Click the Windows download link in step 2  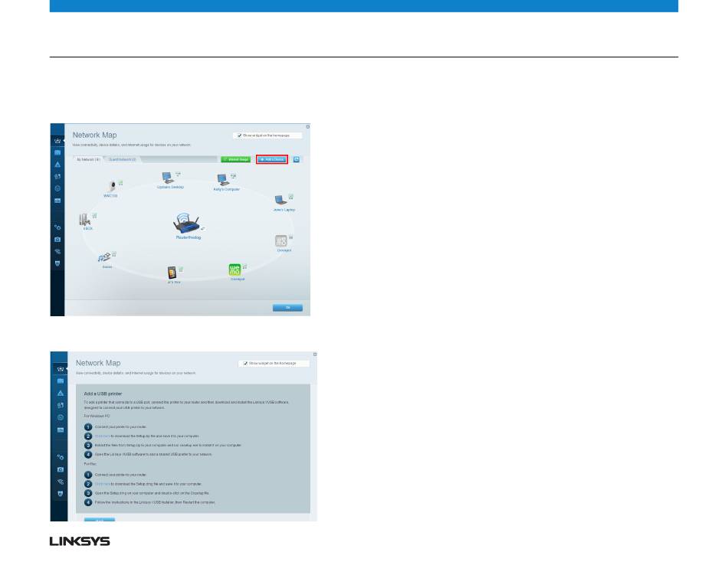click(x=103, y=436)
